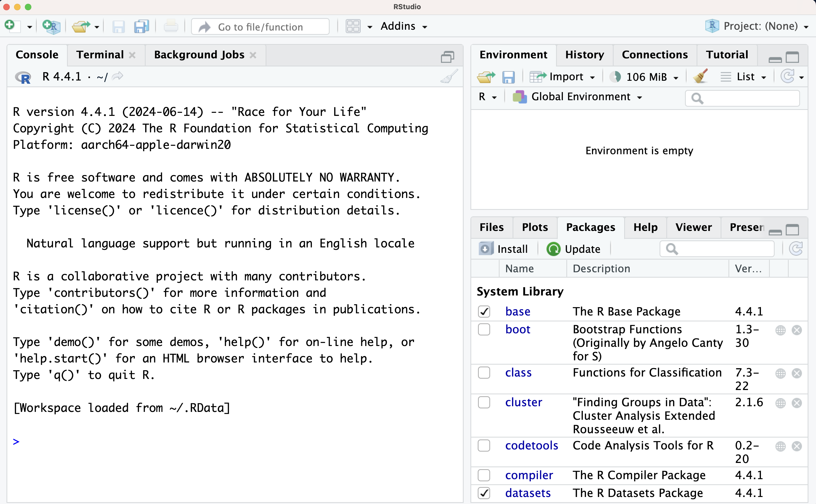
Task: Open the Project (None) menu
Action: click(x=757, y=26)
